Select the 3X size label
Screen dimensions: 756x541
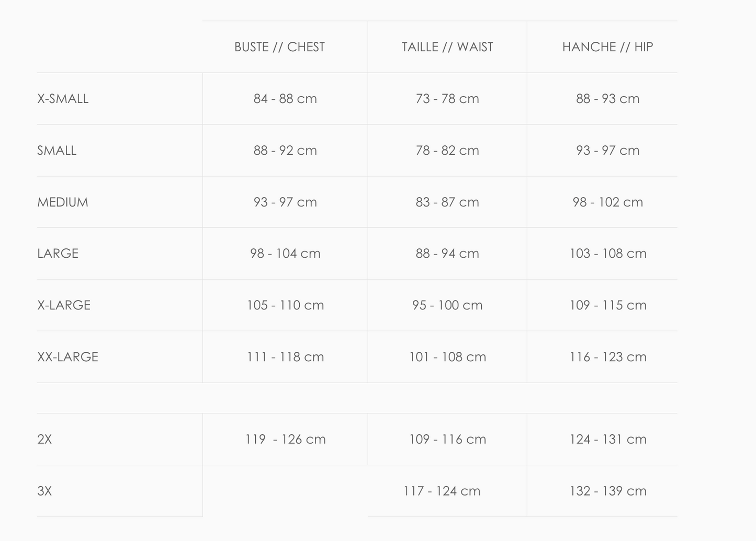(x=44, y=491)
